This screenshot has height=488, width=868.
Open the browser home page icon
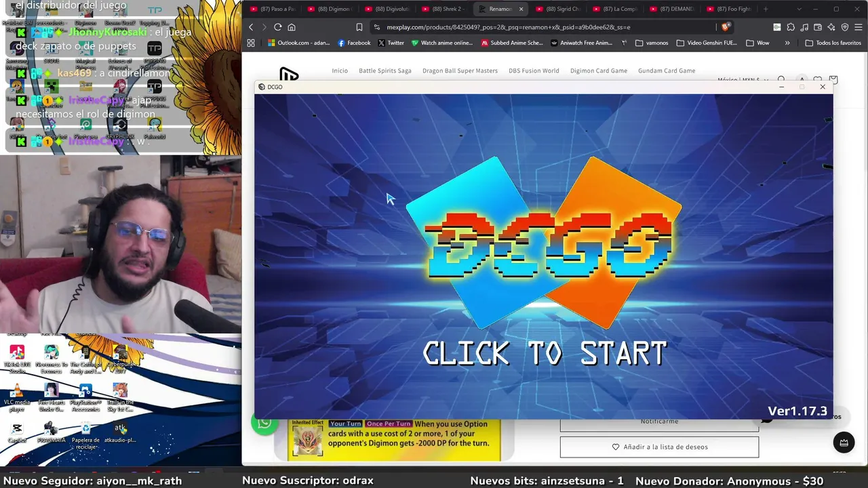[x=292, y=27]
